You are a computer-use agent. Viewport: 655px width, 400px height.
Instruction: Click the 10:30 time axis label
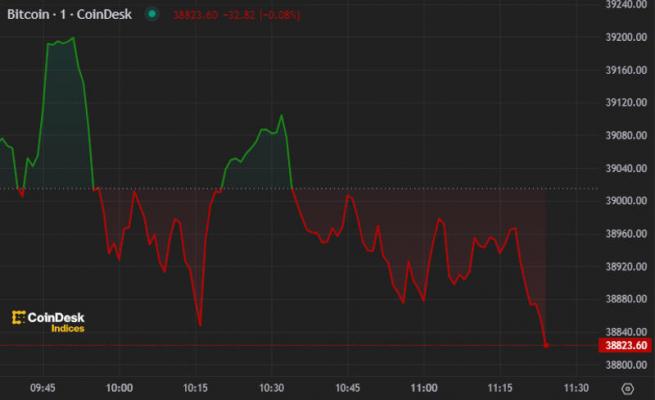[x=271, y=386]
